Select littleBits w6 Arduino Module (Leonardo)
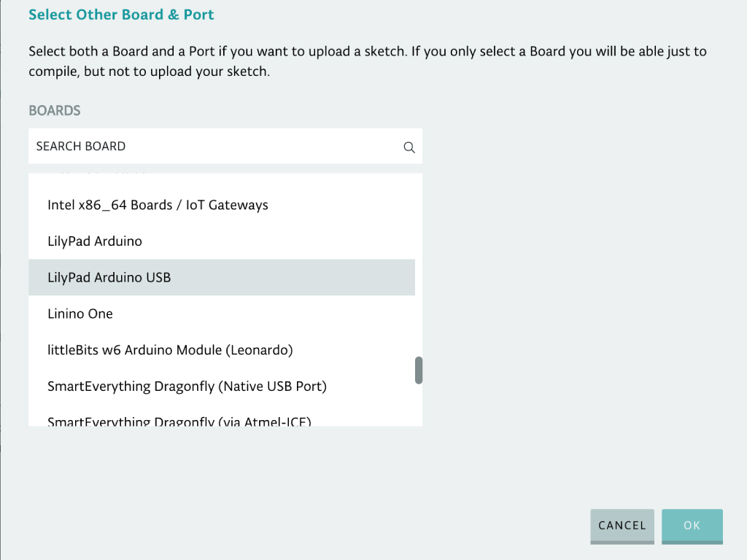 click(x=222, y=349)
